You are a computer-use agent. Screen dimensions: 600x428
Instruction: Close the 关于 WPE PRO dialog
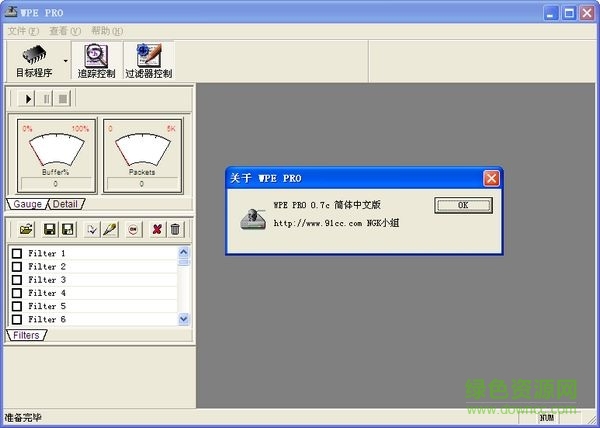pos(491,178)
